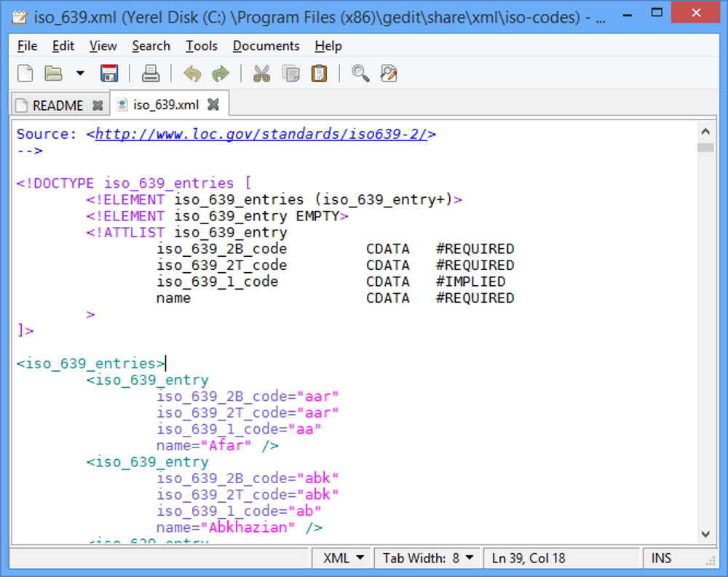The height and width of the screenshot is (577, 728).
Task: Cut selection with scissors icon
Action: click(261, 73)
